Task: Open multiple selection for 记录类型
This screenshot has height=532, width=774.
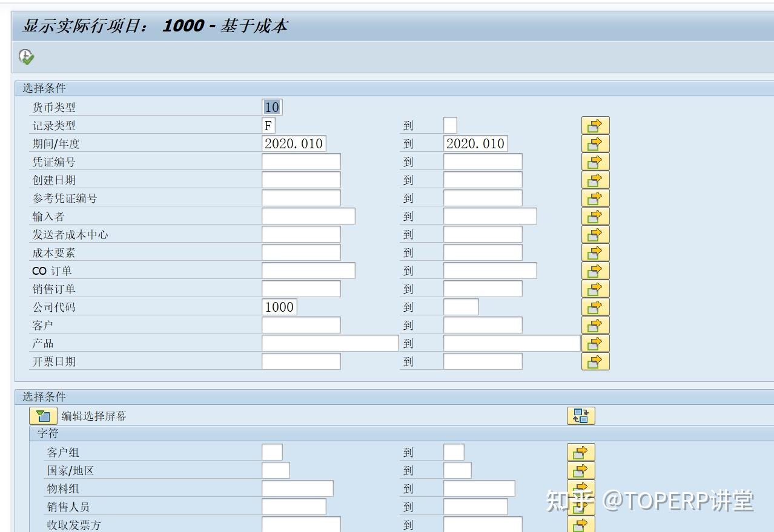Action: 594,125
